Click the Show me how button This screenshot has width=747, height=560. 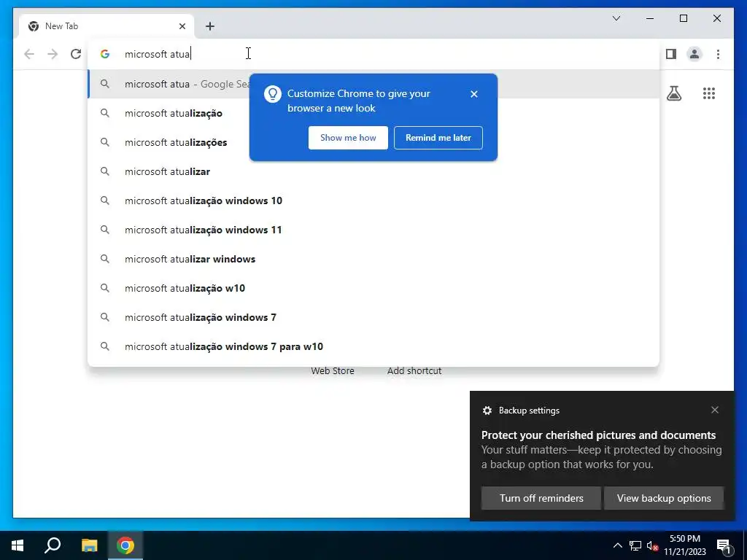[348, 138]
